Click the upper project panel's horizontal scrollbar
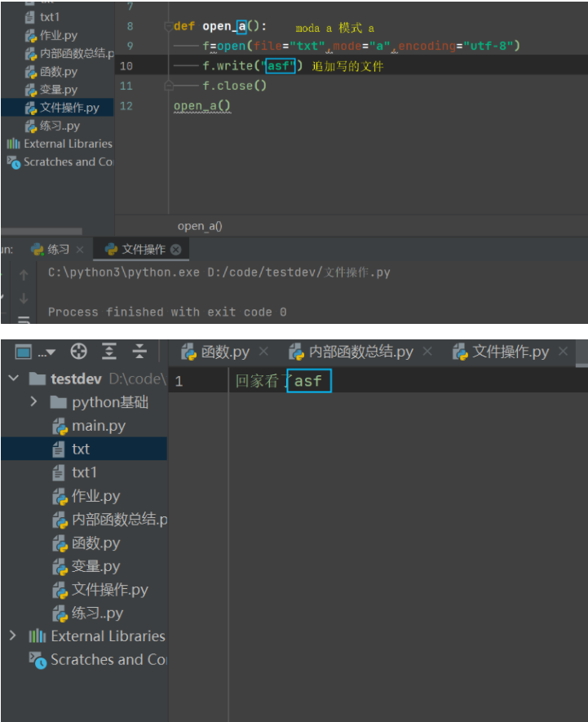The image size is (588, 722). [x=42, y=231]
